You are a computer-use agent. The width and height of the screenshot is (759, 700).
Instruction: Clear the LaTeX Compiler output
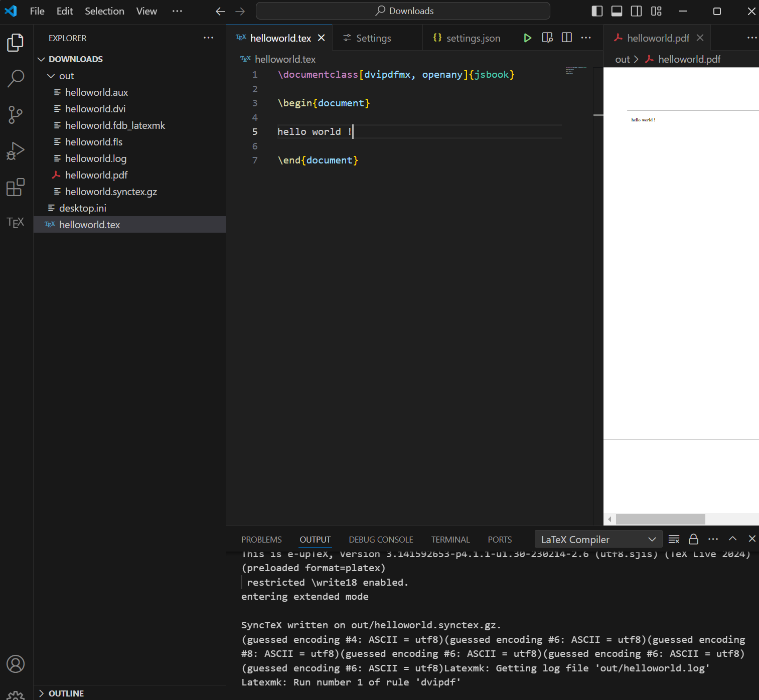[674, 539]
